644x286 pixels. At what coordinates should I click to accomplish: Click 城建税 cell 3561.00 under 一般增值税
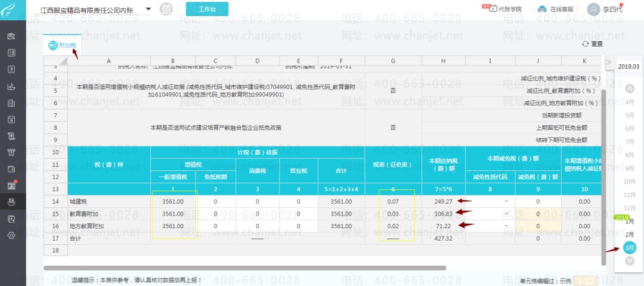tap(172, 201)
